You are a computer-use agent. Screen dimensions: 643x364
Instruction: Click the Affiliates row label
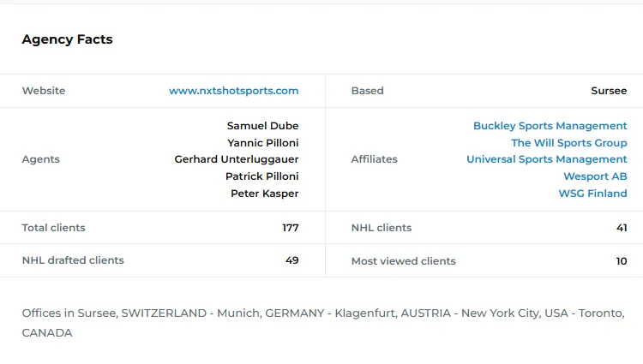[374, 159]
